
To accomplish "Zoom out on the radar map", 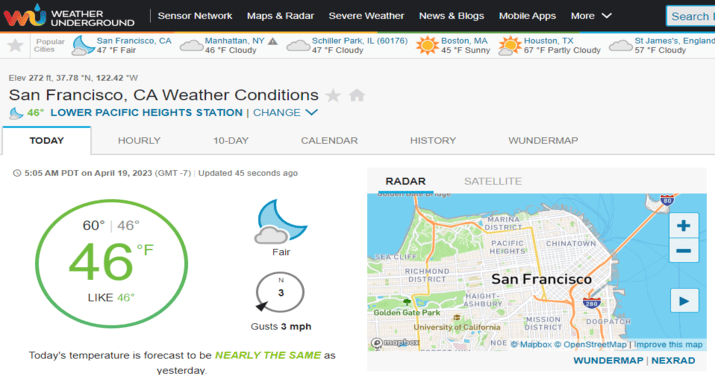I will [683, 250].
